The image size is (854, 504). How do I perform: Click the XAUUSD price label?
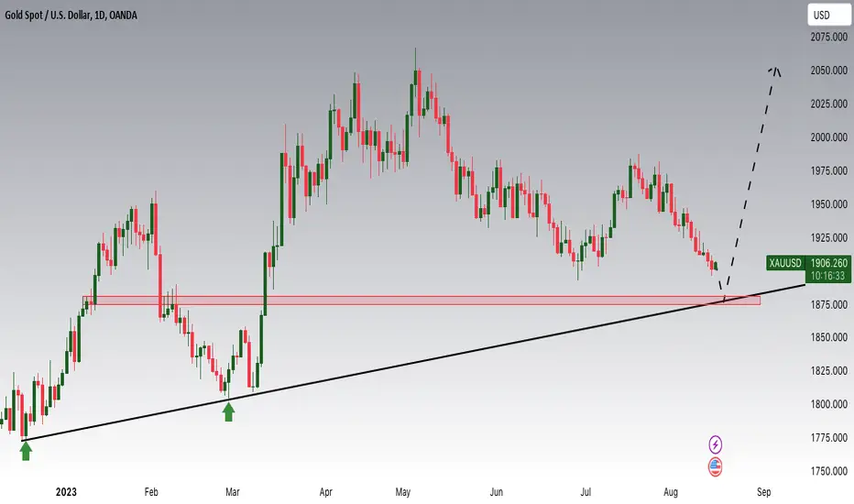pyautogui.click(x=785, y=263)
